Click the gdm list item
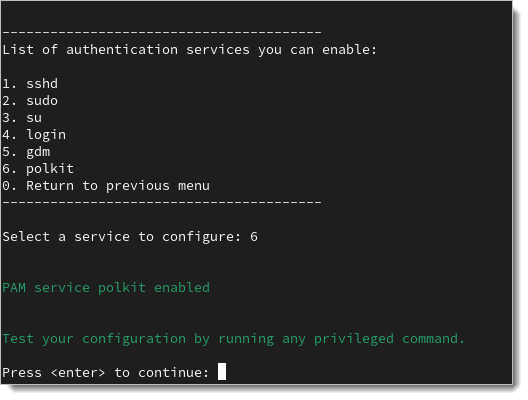Screen dimensions: 528x400 pos(26,152)
